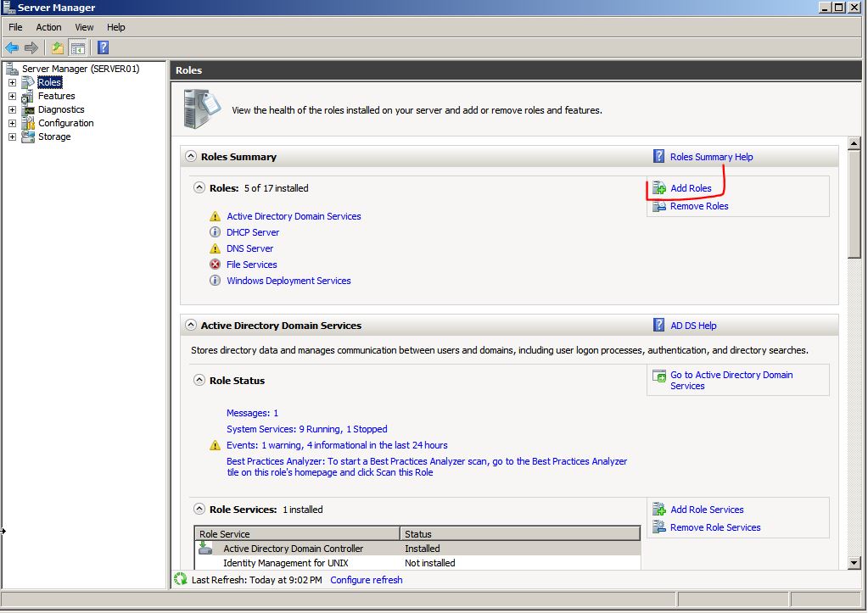Click info icon beside Windows Deployment Services

pos(215,281)
